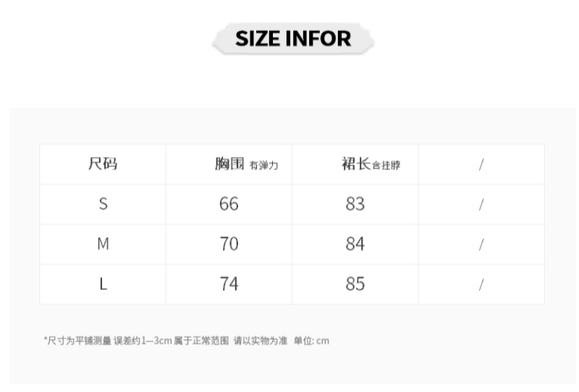Click skirt length value 83
Screen dimensions: 579x392
355,204
